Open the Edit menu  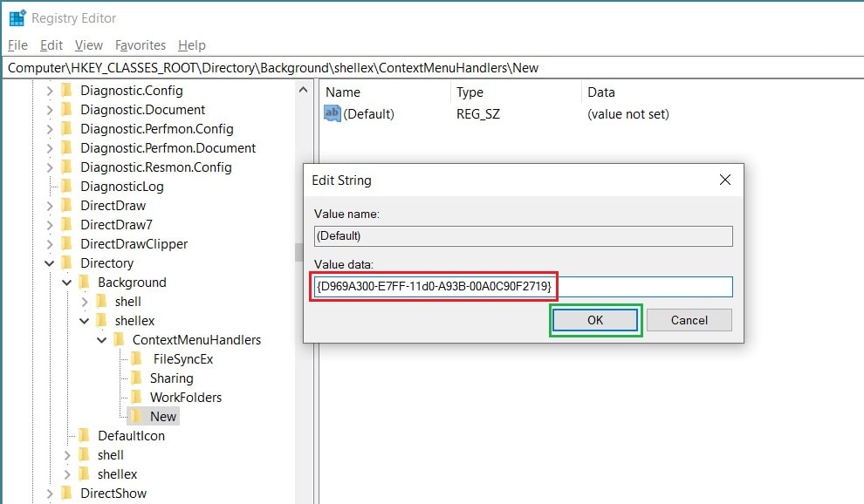click(51, 45)
